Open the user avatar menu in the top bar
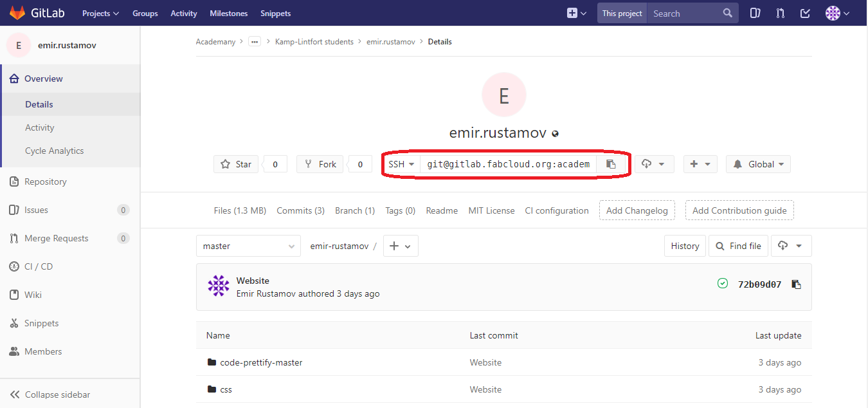Image resolution: width=868 pixels, height=408 pixels. coord(837,13)
